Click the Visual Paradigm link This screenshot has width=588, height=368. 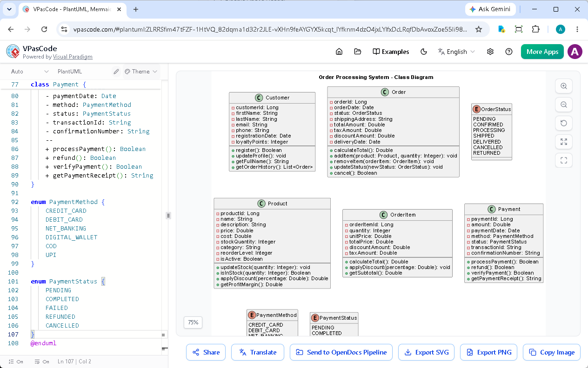tap(73, 57)
